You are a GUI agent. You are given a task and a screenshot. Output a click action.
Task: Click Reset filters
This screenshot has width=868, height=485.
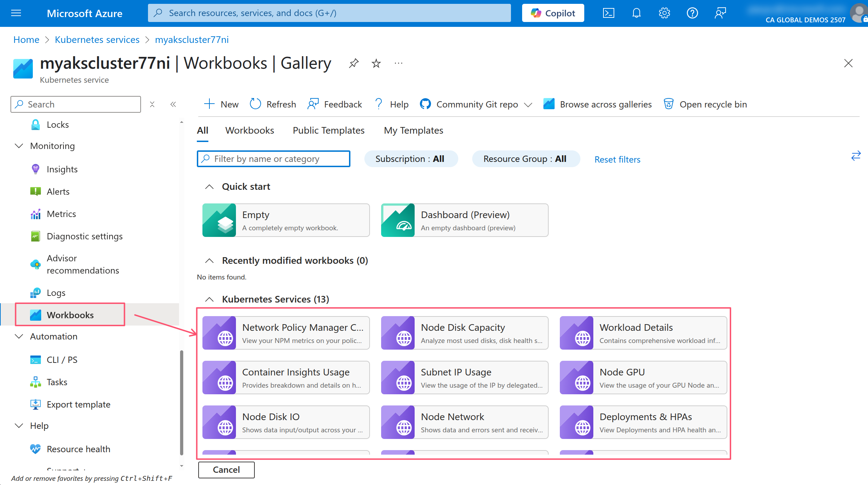click(617, 159)
